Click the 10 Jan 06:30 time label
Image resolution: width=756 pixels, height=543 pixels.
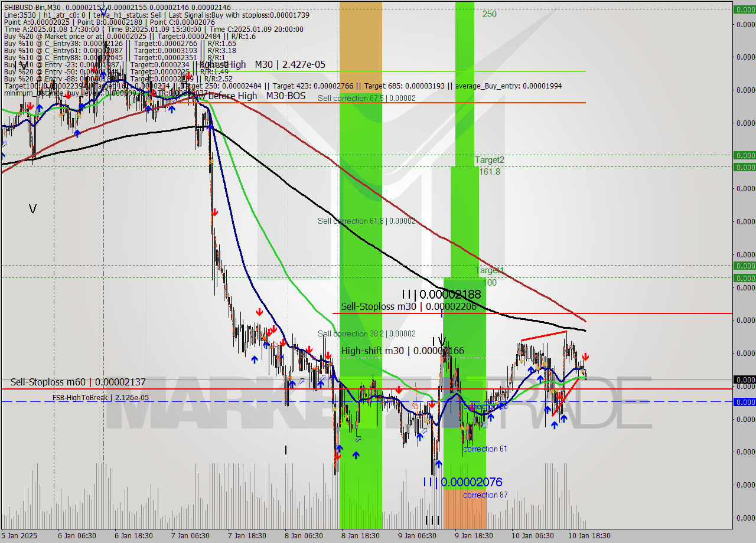(x=532, y=535)
